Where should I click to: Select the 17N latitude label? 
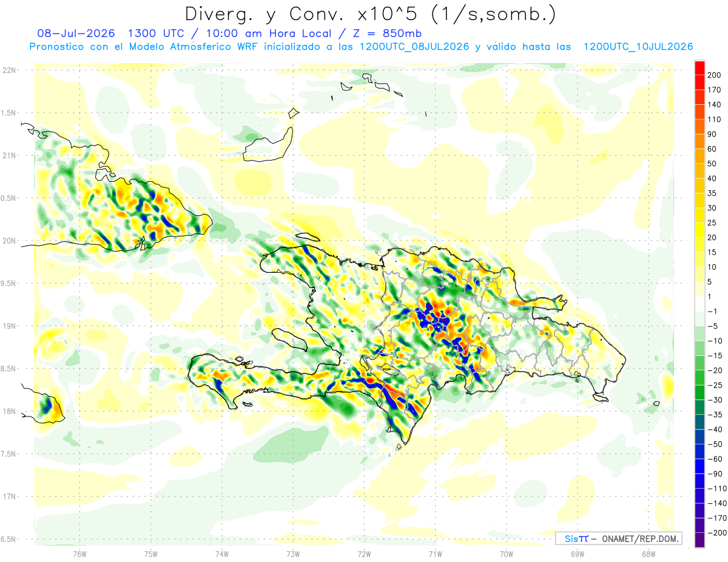[x=8, y=497]
